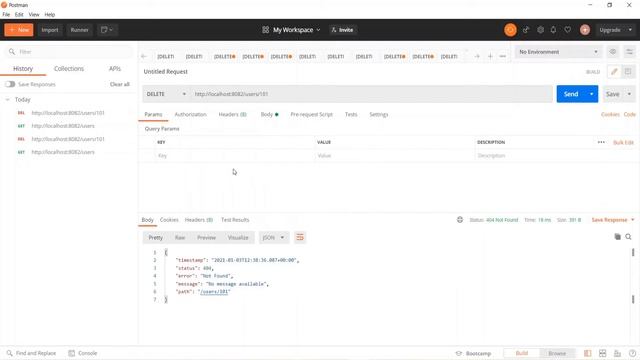Screen dimensions: 640x360
Task: Send the DELETE request
Action: point(571,94)
